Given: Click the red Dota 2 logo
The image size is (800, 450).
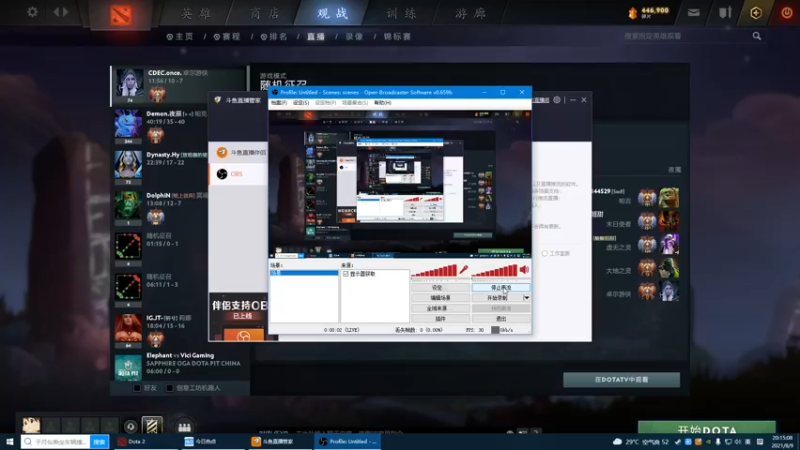Looking at the screenshot, I should click(121, 15).
